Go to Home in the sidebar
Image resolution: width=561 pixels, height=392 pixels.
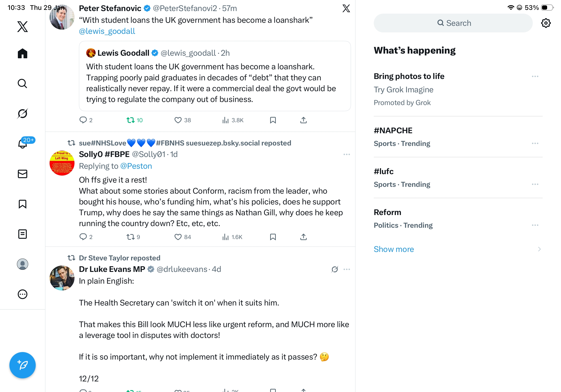[x=23, y=53]
